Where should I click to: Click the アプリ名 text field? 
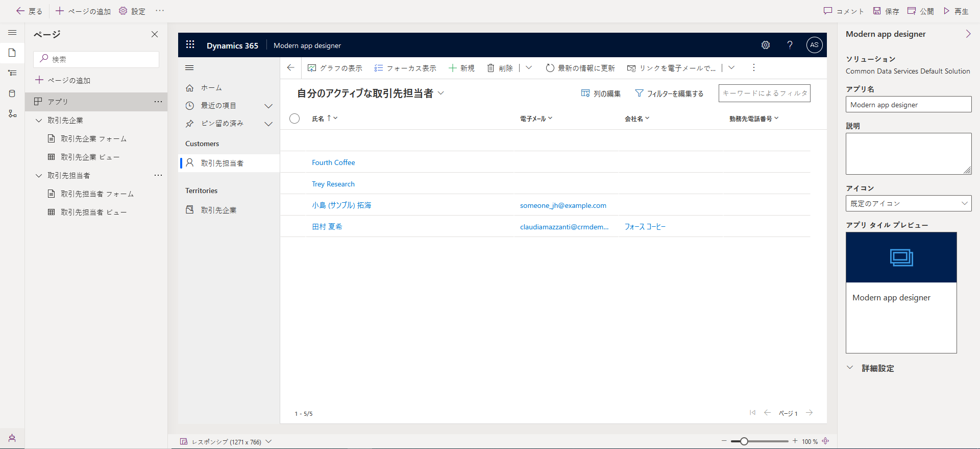coord(909,104)
